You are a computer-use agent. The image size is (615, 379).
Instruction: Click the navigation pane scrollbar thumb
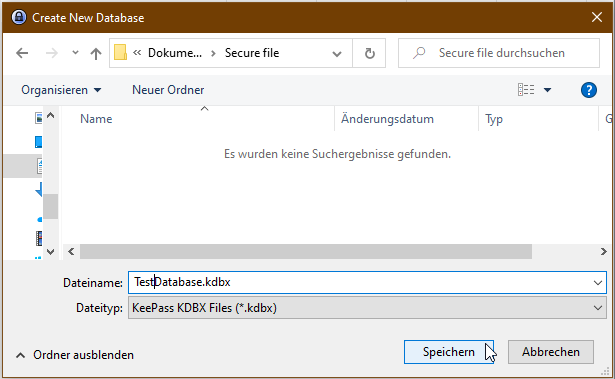click(51, 206)
